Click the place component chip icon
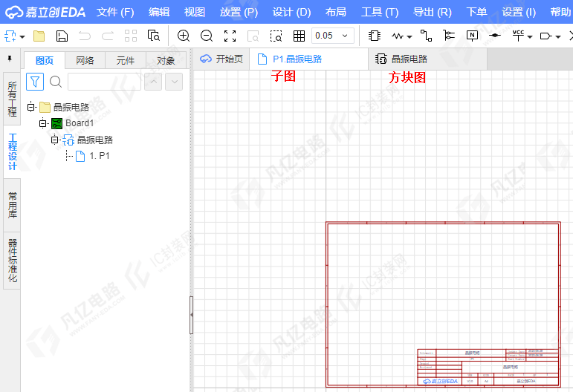 (x=375, y=36)
